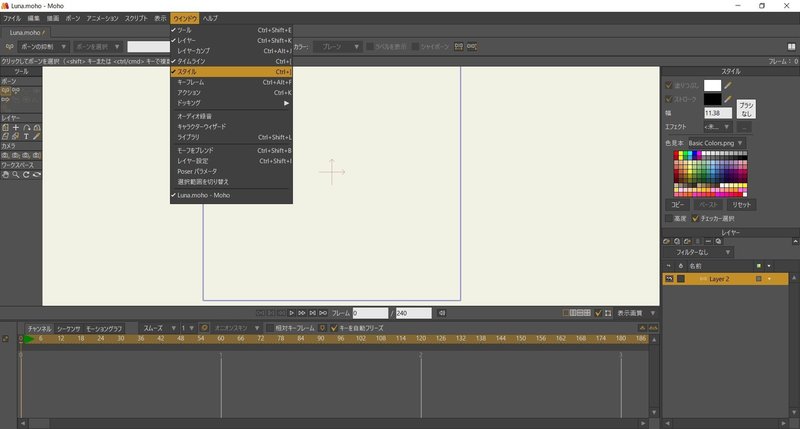This screenshot has height=429, width=800.
Task: Click the white fill color swatch
Action: coord(712,85)
